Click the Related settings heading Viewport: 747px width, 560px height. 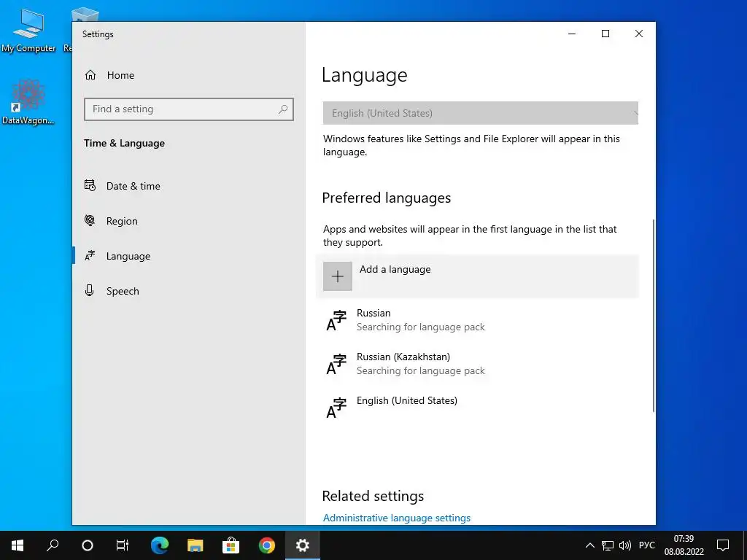click(x=373, y=496)
